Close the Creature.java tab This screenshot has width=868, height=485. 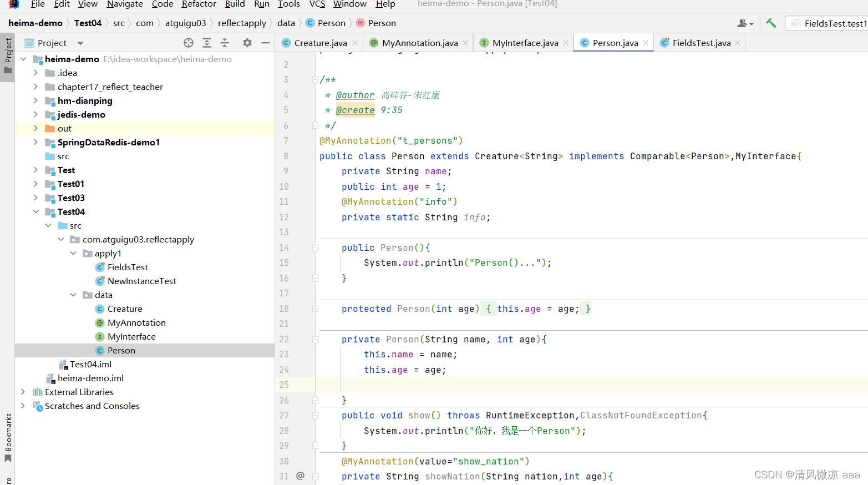point(355,43)
